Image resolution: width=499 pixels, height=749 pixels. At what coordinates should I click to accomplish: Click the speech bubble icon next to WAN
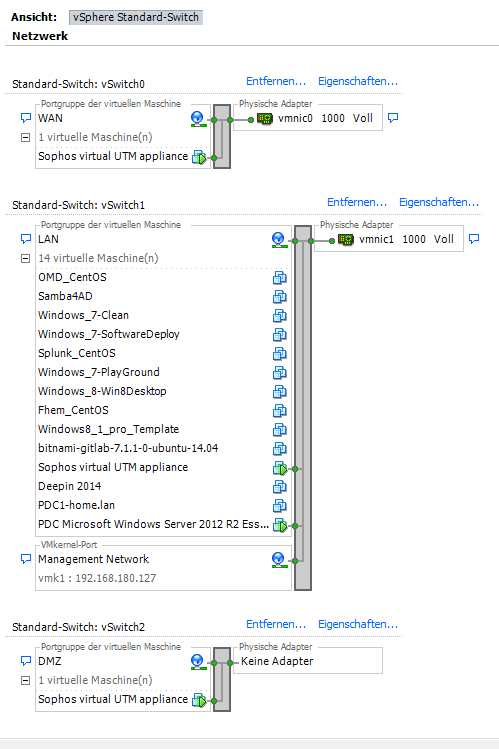[26, 118]
